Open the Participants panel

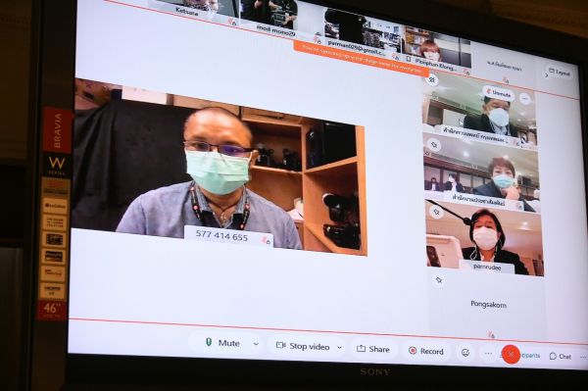click(529, 356)
